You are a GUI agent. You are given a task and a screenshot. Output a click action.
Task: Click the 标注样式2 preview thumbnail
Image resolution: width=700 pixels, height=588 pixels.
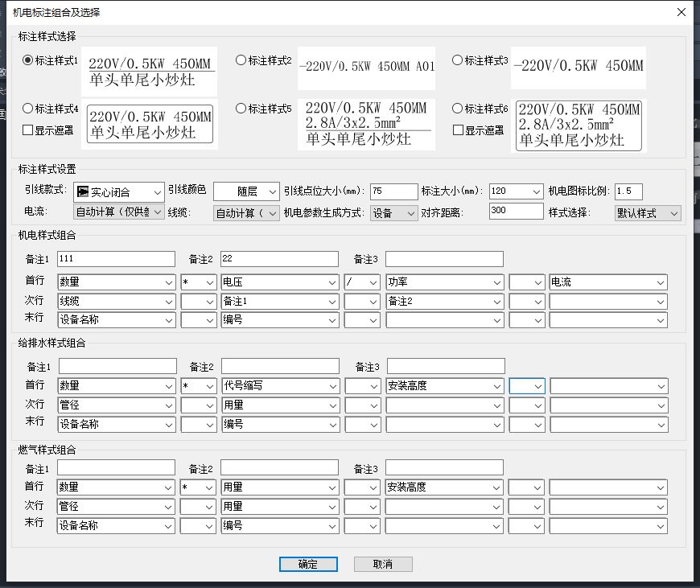(366, 68)
